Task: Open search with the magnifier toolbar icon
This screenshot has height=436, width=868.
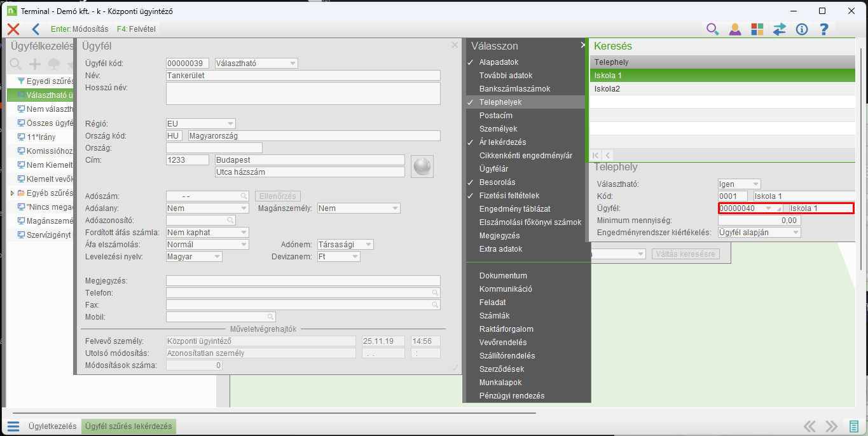Action: point(712,29)
